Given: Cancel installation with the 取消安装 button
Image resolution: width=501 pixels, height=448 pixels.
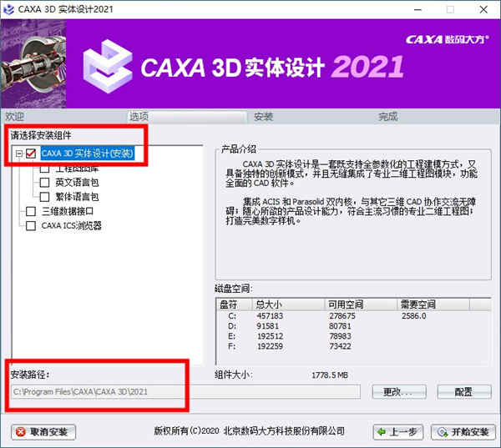Looking at the screenshot, I should pyautogui.click(x=43, y=432).
